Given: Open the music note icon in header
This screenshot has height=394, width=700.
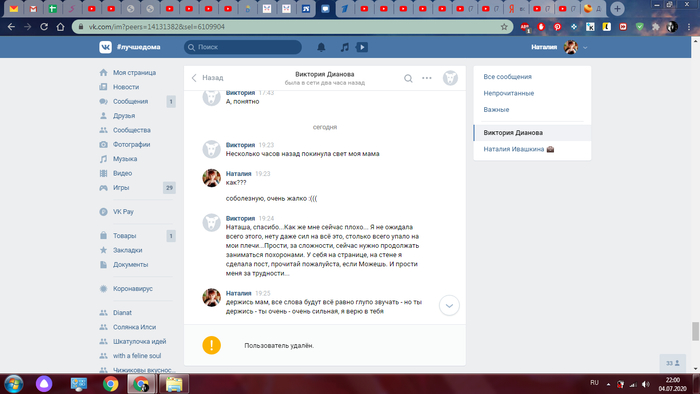Looking at the screenshot, I should (x=344, y=47).
